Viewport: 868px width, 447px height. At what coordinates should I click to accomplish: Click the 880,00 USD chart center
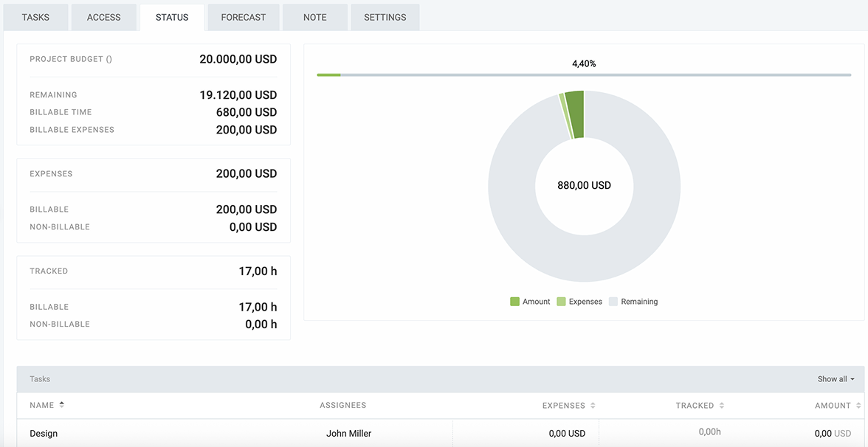pos(584,186)
